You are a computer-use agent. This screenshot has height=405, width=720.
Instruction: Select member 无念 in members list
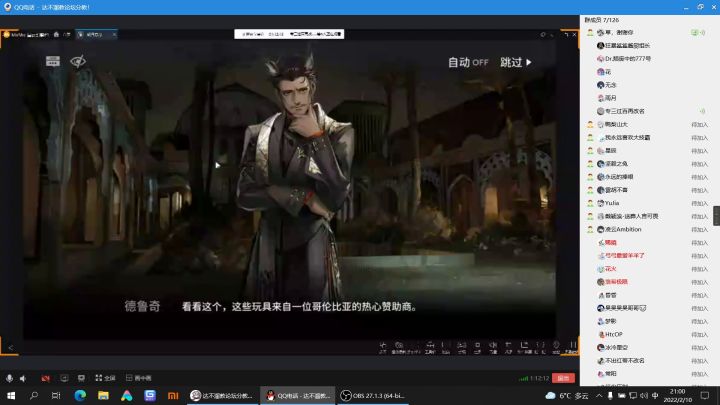click(x=607, y=85)
